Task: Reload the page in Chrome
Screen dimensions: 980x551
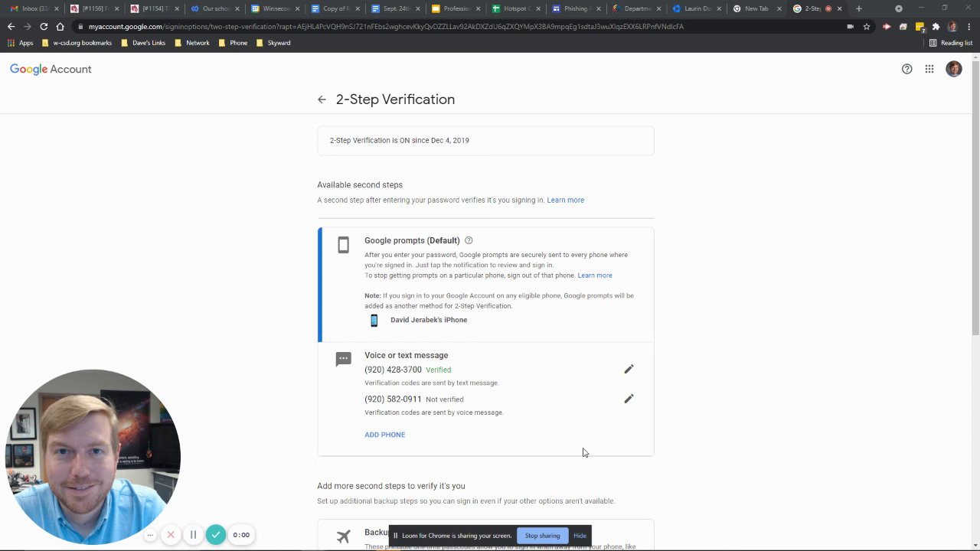Action: pyautogui.click(x=44, y=26)
